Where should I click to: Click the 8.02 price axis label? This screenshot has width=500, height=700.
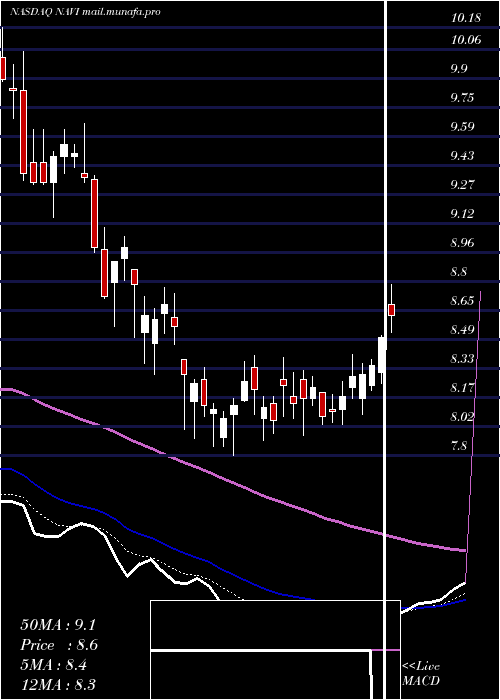point(462,417)
